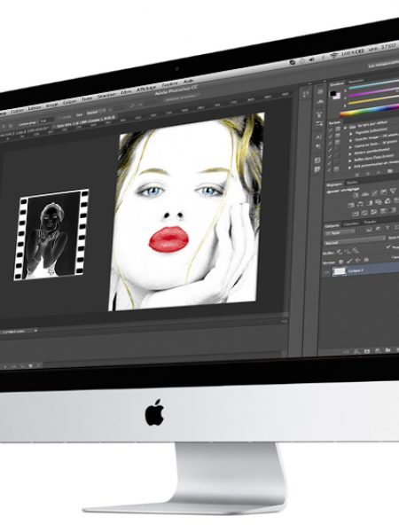Add a Black & White adjustment layer

(x=370, y=203)
